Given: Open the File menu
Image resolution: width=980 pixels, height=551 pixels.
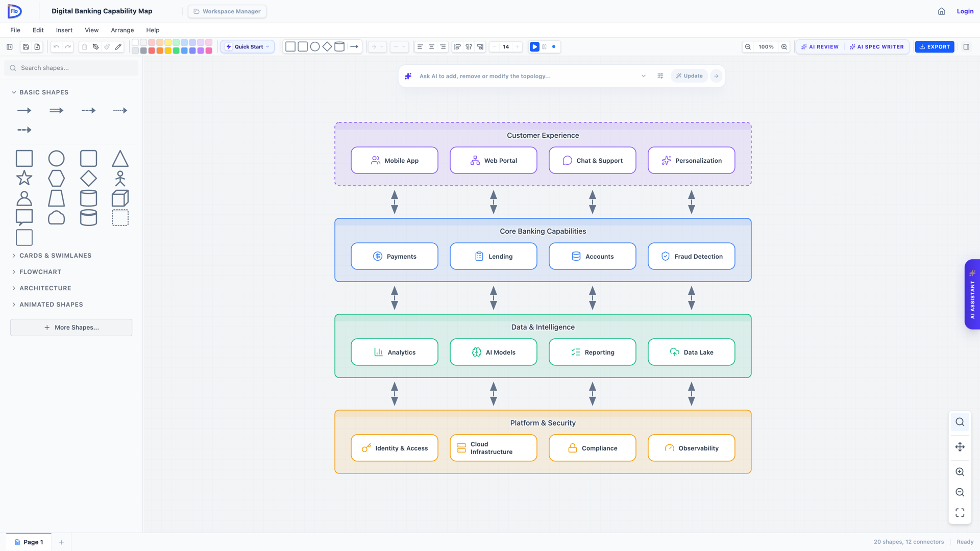Looking at the screenshot, I should 15,30.
